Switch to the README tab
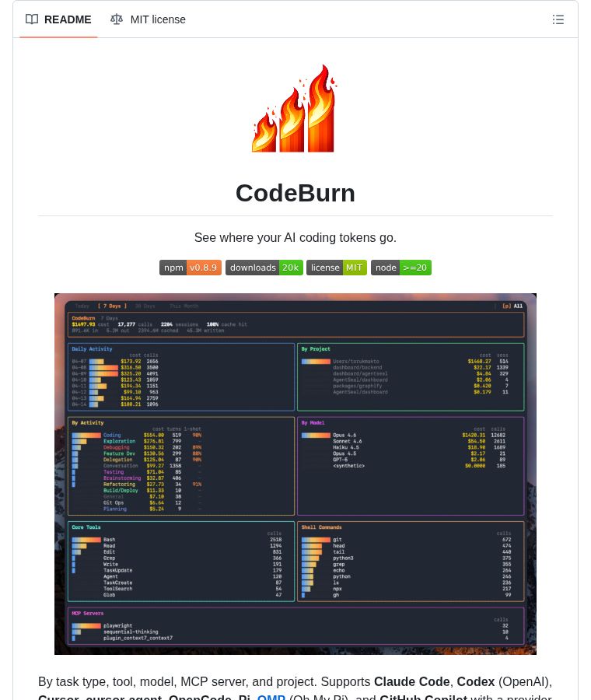The width and height of the screenshot is (591, 700). [x=58, y=19]
